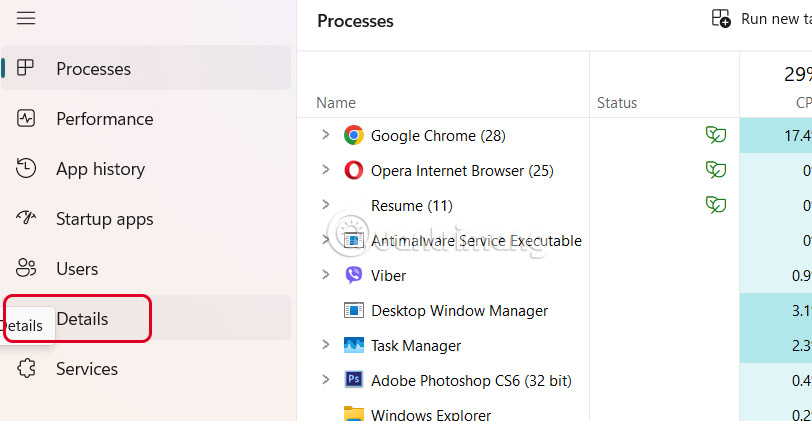This screenshot has height=421, width=812.
Task: Expand the Google Chrome process group
Action: [x=325, y=135]
